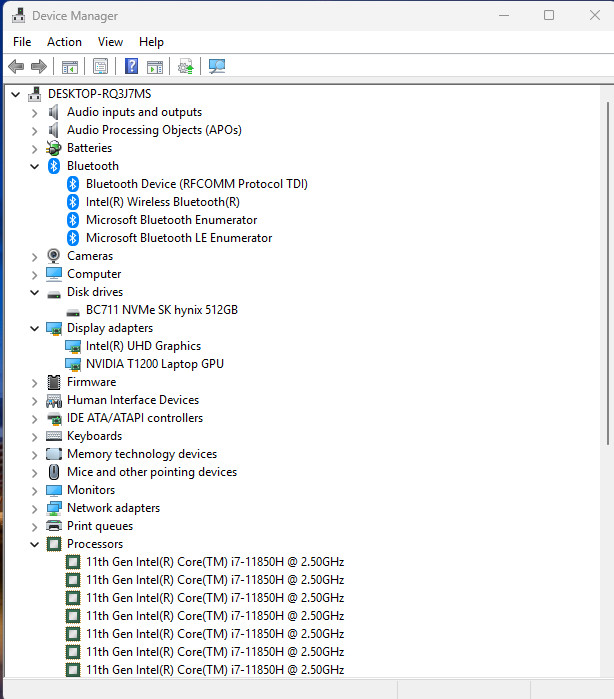The height and width of the screenshot is (699, 614).
Task: Expand the Monitors category
Action: tap(34, 491)
